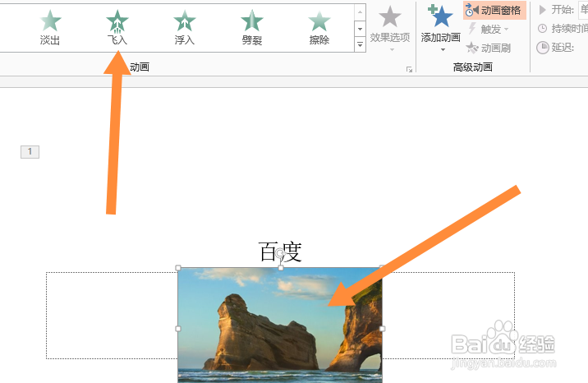Open 动画 group dialog launcher
Viewport: 588px width, 383px height.
click(409, 69)
